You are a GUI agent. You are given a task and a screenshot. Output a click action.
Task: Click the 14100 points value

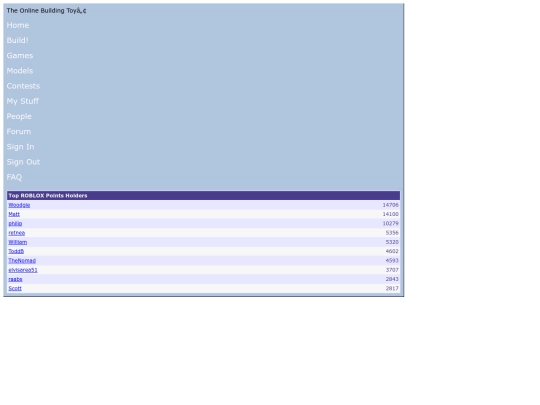(391, 214)
